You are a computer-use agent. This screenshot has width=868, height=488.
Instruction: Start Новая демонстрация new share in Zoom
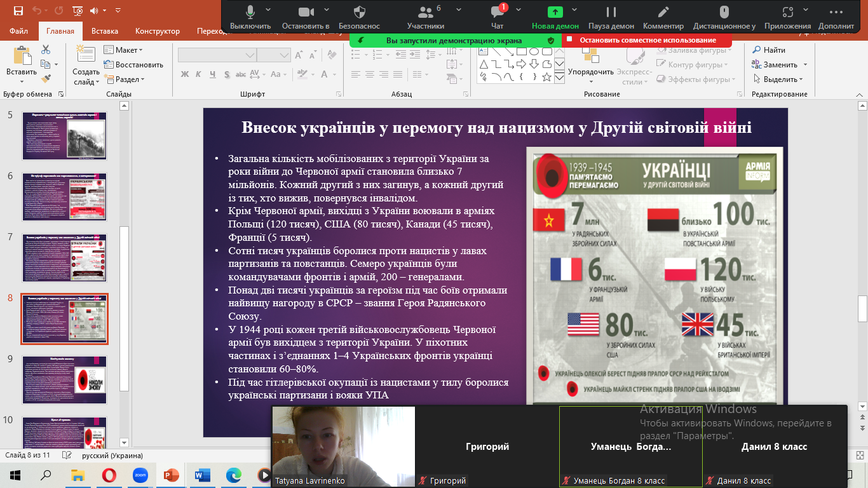pyautogui.click(x=555, y=17)
